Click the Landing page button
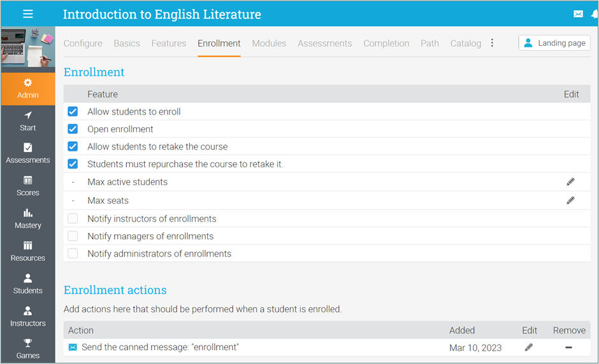Image resolution: width=599 pixels, height=364 pixels. tap(554, 43)
